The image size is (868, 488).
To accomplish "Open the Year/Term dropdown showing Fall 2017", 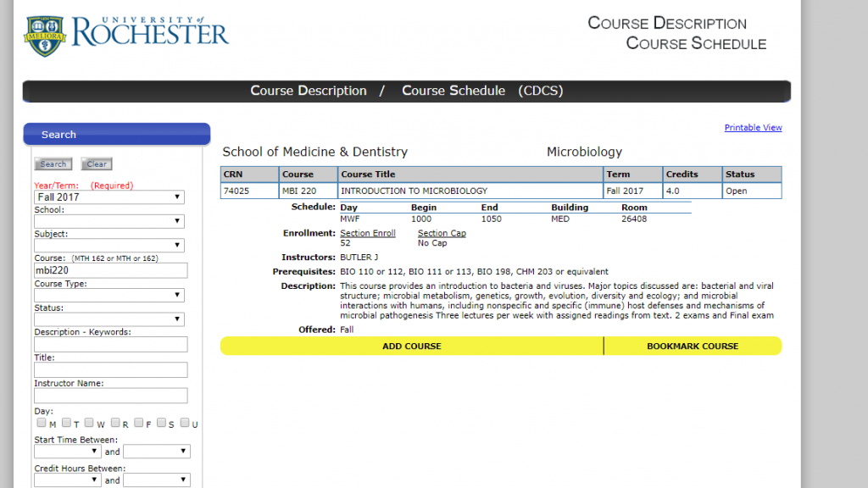I will point(109,197).
